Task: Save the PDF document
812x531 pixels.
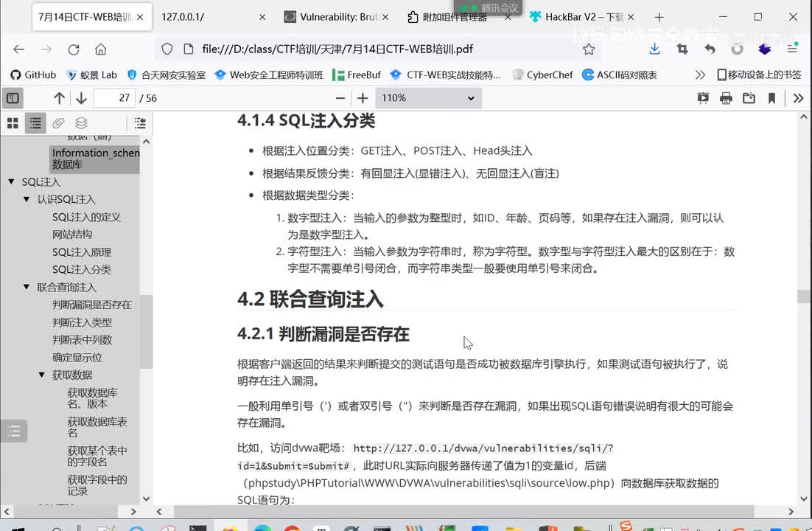Action: (749, 98)
